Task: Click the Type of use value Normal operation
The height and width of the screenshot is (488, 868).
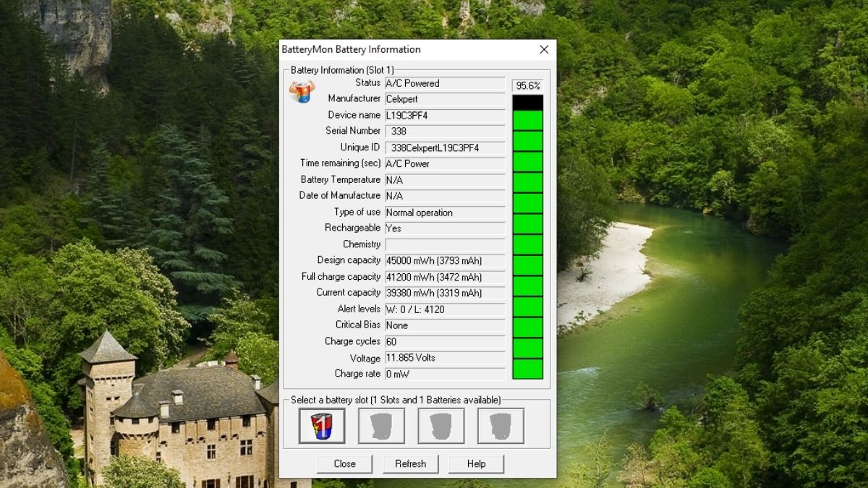Action: 445,213
